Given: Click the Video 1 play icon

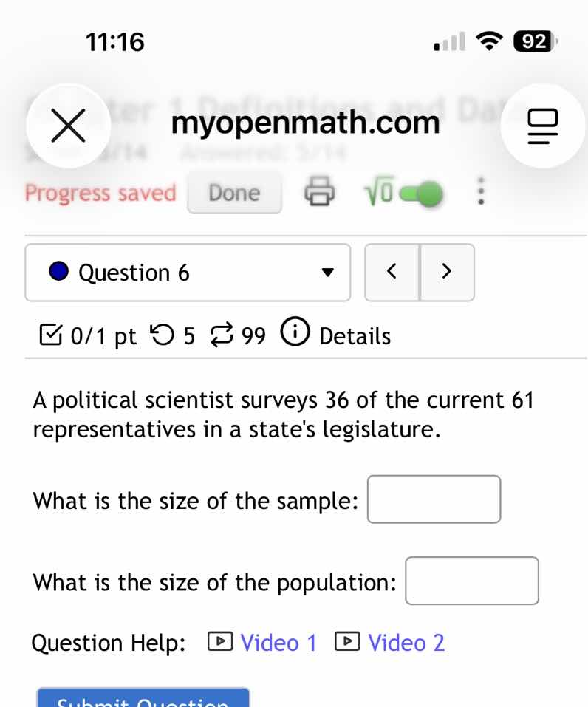Looking at the screenshot, I should pos(219,642).
